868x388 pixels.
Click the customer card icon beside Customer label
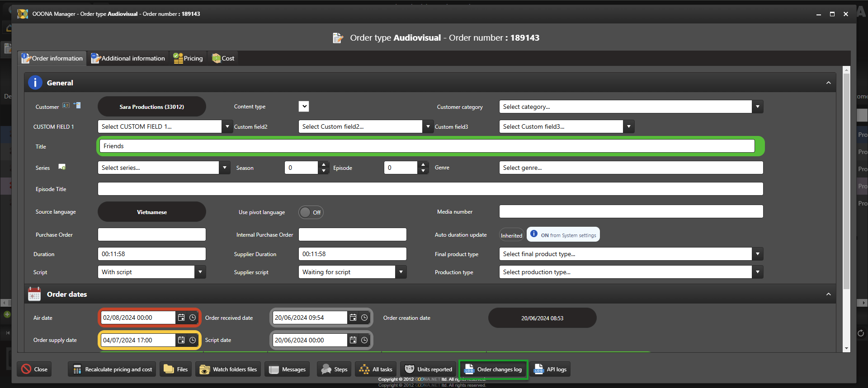[x=66, y=106]
